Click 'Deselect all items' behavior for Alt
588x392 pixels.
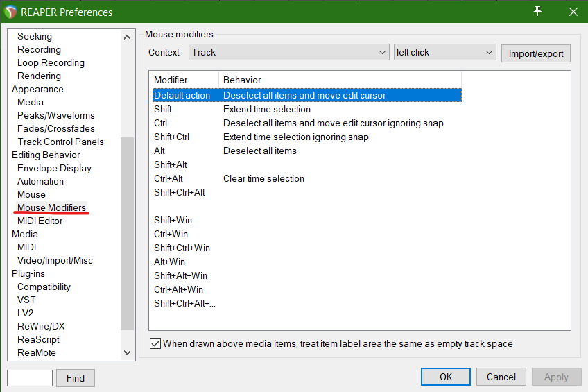(260, 151)
